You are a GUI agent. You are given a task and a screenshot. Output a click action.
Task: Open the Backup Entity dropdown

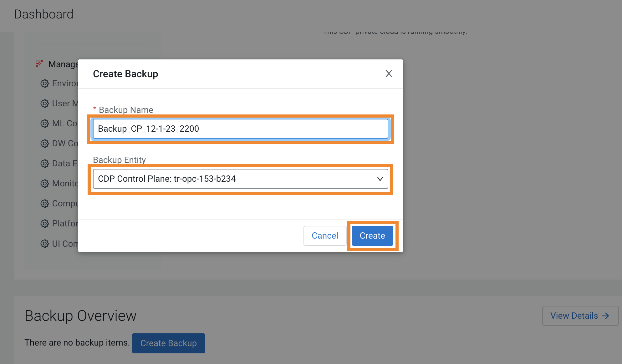(x=240, y=179)
